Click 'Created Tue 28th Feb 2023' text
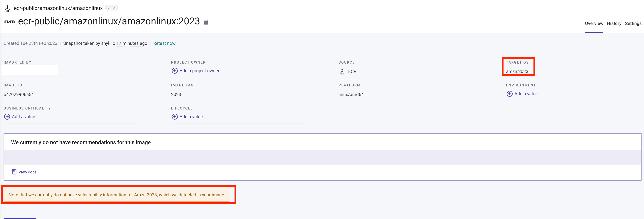Viewport: 644px width, 219px height. (31, 43)
